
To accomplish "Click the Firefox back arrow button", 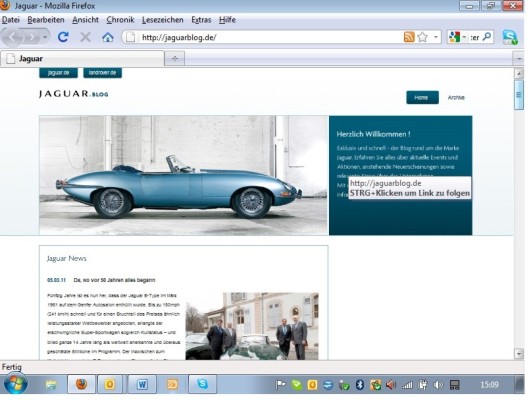I will click(12, 37).
